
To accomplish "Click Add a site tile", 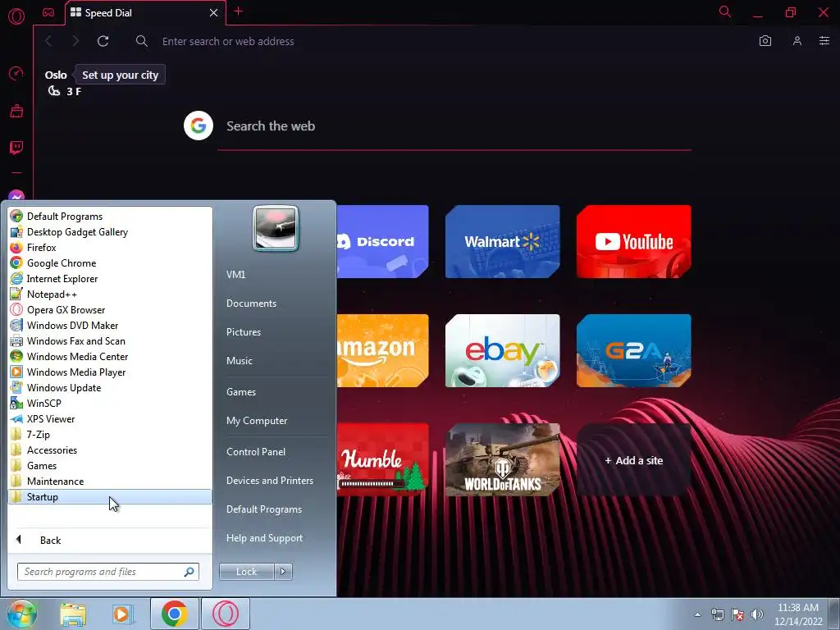I will point(634,460).
